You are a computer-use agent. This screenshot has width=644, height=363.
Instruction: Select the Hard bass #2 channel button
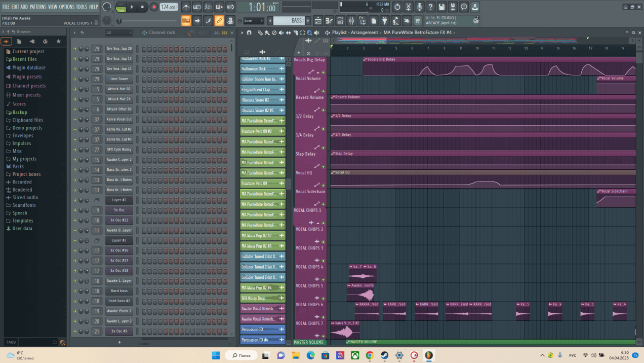coord(119,301)
